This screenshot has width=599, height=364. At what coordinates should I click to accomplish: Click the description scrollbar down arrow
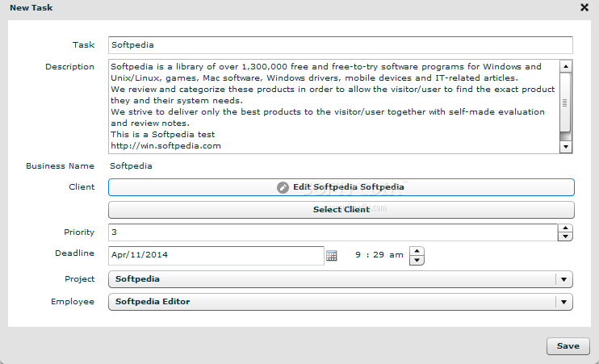click(x=566, y=147)
